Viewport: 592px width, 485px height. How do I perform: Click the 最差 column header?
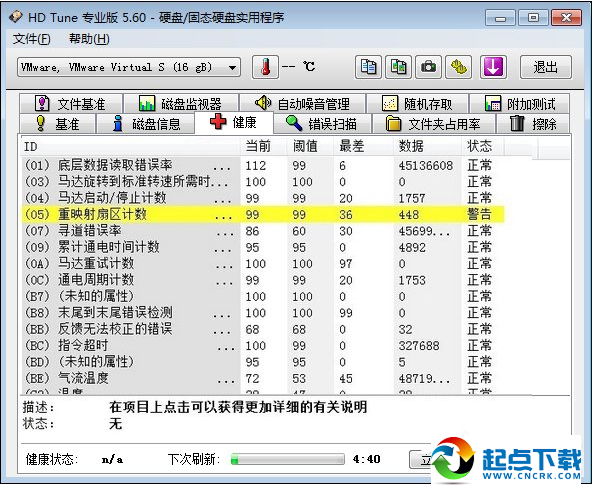(364, 146)
